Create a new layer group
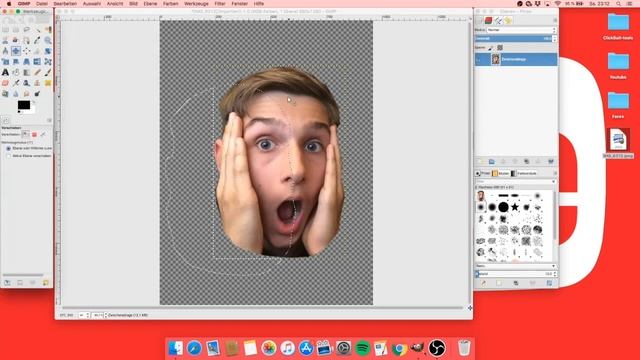This screenshot has width=640, height=360. point(491,161)
